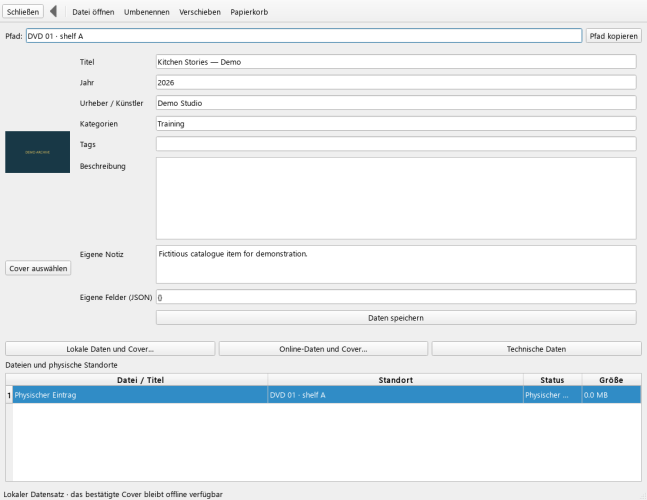Select the DEMO ARCHIVE cover thumbnail
647x500 pixels.
38,152
